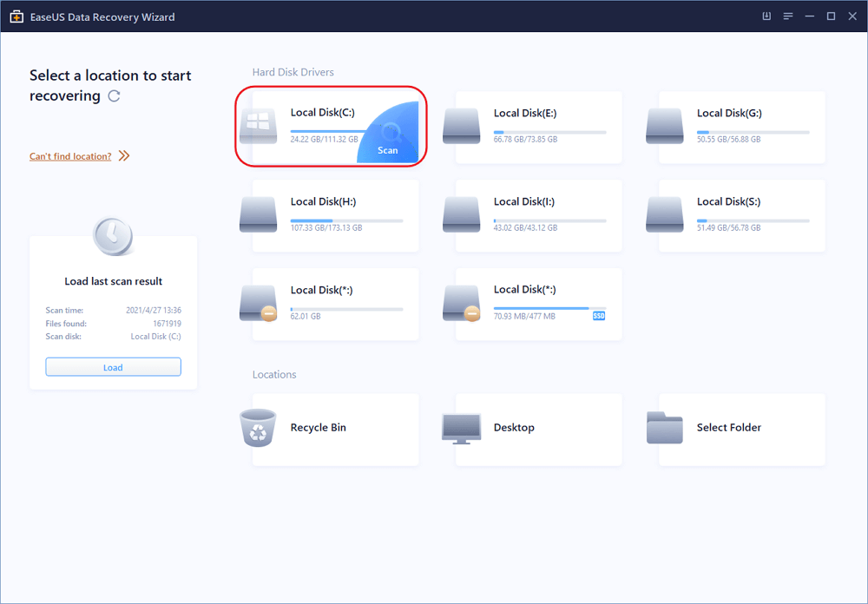Click the files found value 1671919
Viewport: 868px width, 604px height.
(x=168, y=324)
